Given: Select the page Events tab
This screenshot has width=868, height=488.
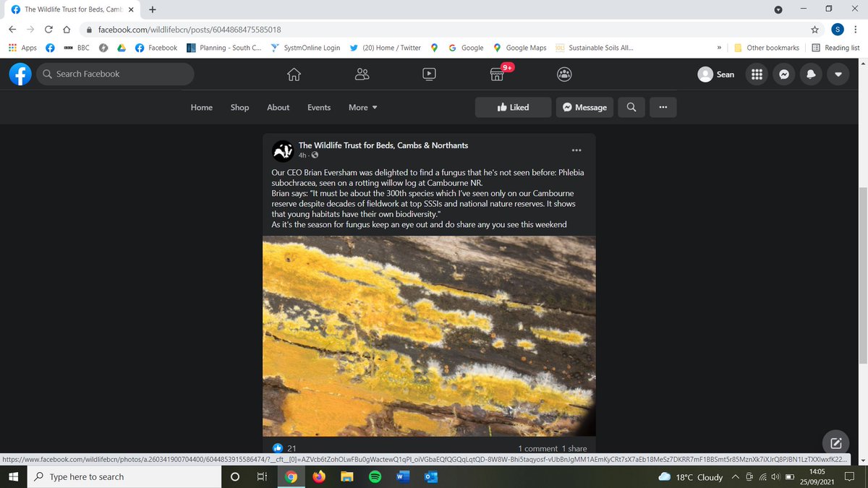Looking at the screenshot, I should click(319, 107).
